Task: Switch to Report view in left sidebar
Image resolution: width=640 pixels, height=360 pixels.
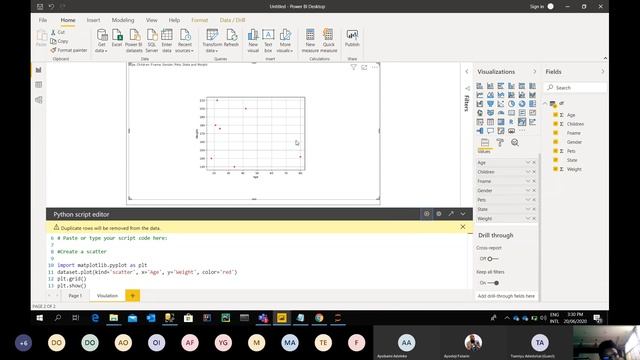Action: [39, 70]
